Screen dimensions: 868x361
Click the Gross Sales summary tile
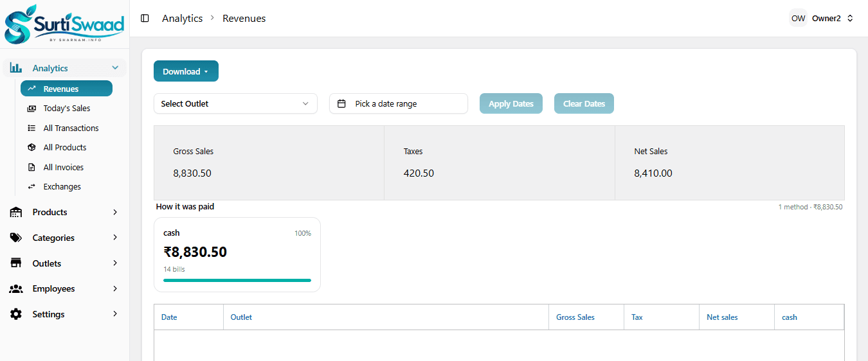coord(269,163)
